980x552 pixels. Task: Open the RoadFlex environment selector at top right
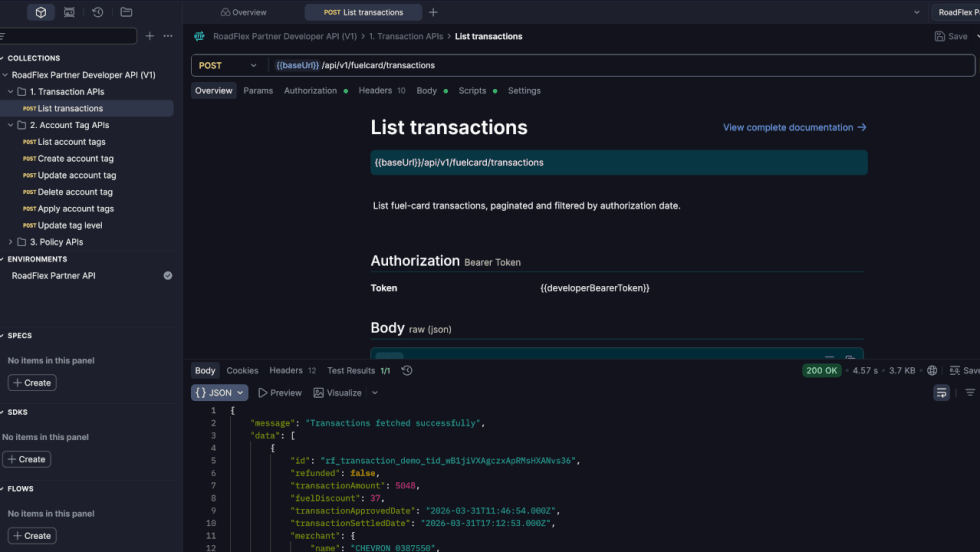pyautogui.click(x=956, y=12)
